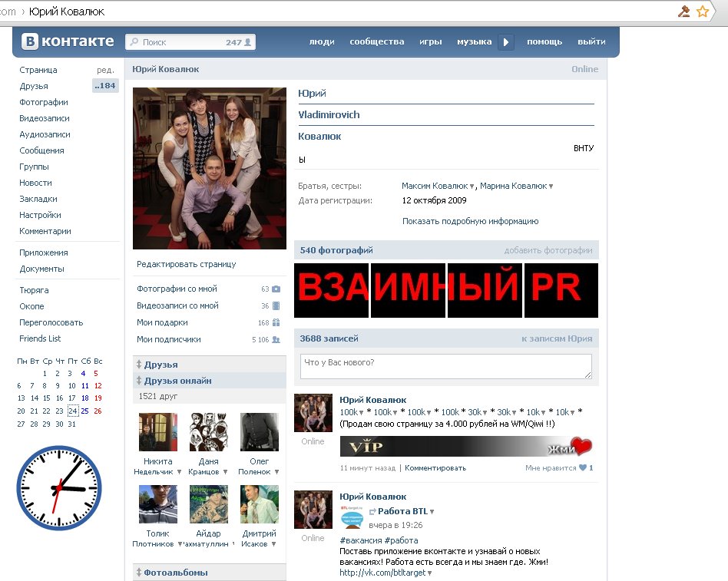The height and width of the screenshot is (581, 728).
Task: Open dropdown arrow next to Максим Ковалюк
Action: [x=472, y=187]
